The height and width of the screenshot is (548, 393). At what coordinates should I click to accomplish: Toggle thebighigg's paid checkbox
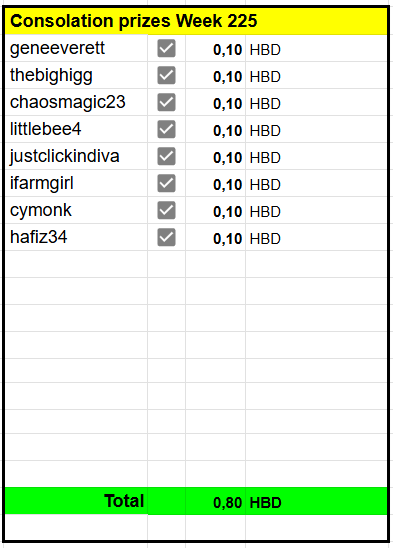[x=166, y=75]
